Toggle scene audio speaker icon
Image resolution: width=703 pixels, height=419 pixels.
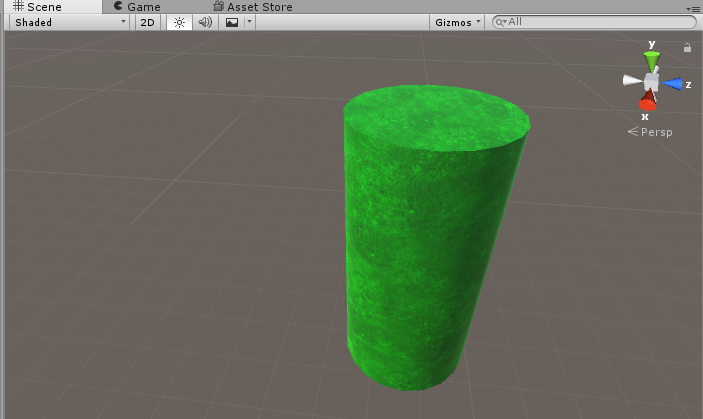click(205, 22)
